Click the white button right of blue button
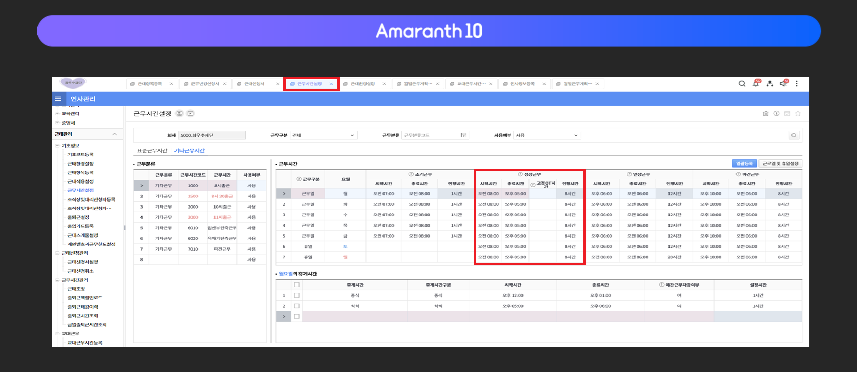 780,163
